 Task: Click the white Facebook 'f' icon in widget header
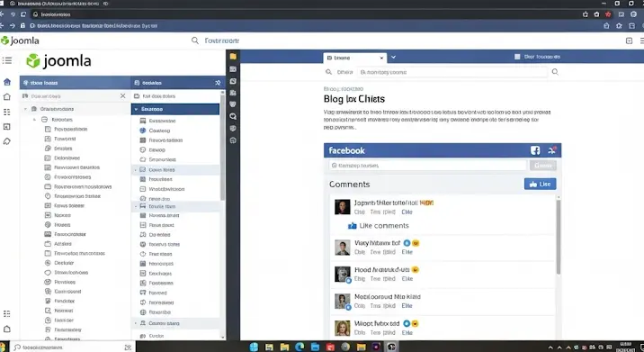coord(535,150)
